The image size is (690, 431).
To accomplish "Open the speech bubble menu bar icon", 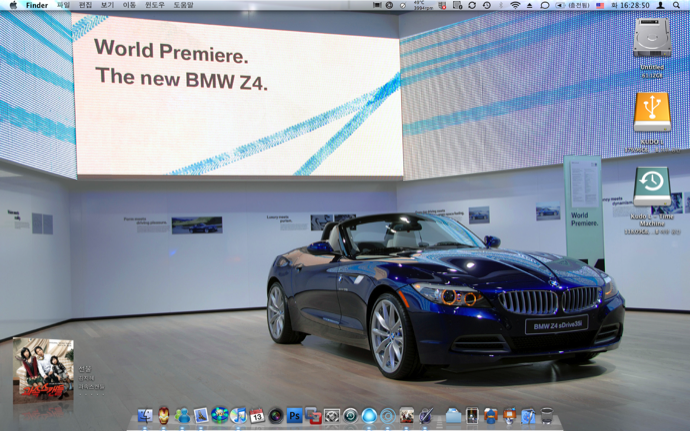I will (545, 5).
